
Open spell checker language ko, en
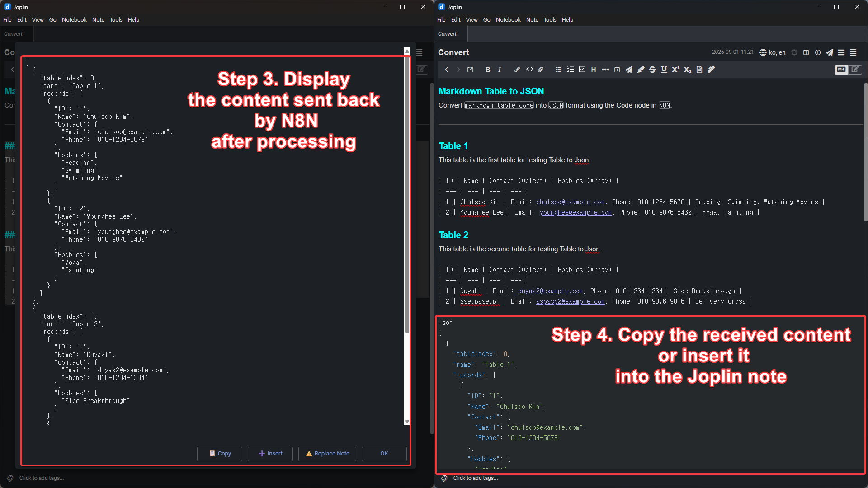click(773, 52)
